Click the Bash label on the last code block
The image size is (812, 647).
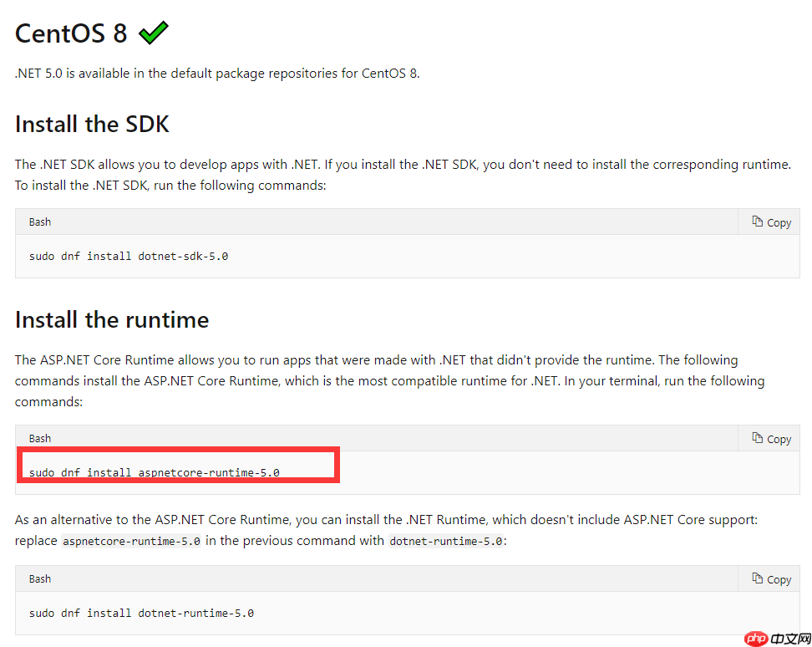tap(39, 578)
